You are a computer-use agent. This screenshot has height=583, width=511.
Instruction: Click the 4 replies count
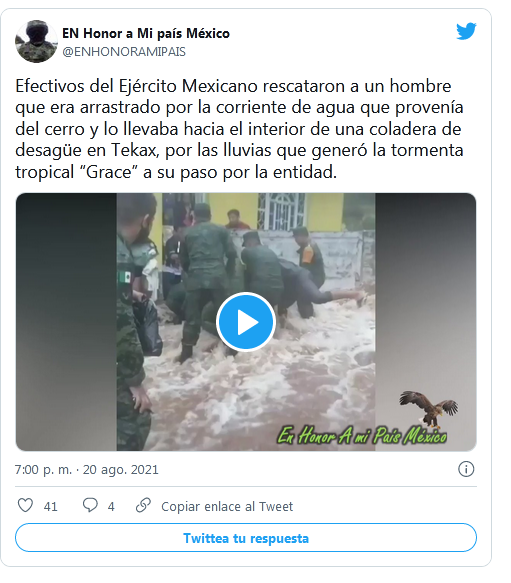[111, 506]
